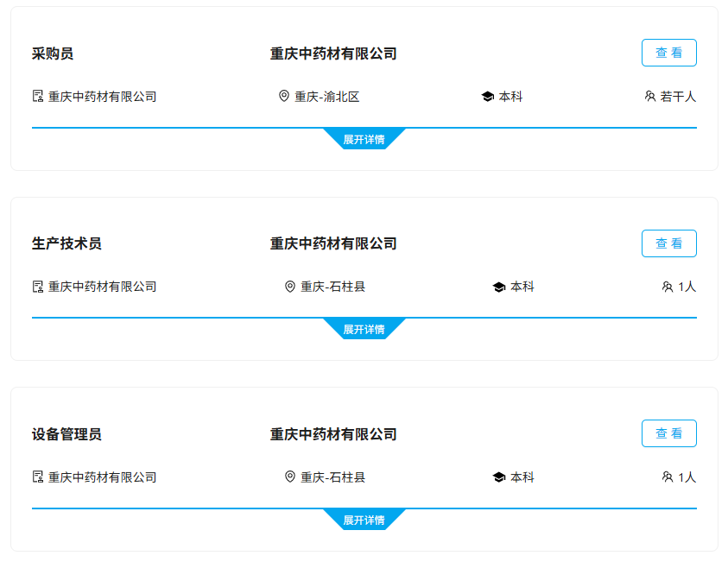This screenshot has width=728, height=562.
Task: Click company icon in 生产技术员 listing
Action: [38, 287]
